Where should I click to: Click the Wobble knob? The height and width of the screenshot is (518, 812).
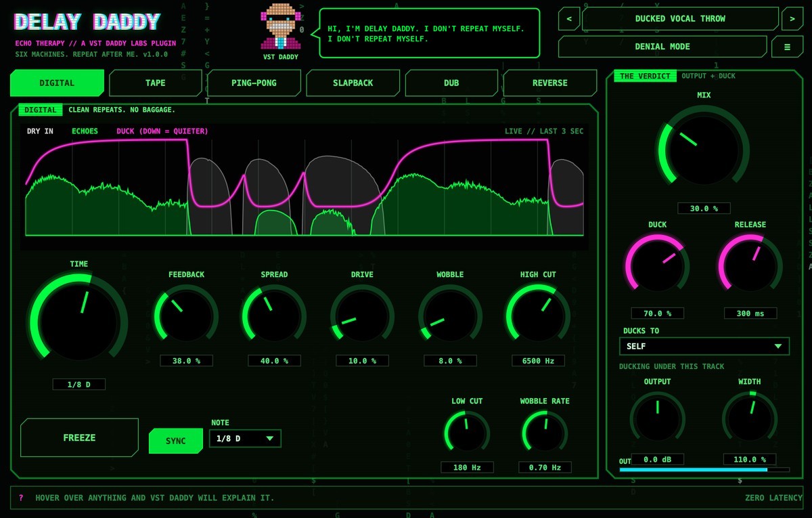coord(450,316)
